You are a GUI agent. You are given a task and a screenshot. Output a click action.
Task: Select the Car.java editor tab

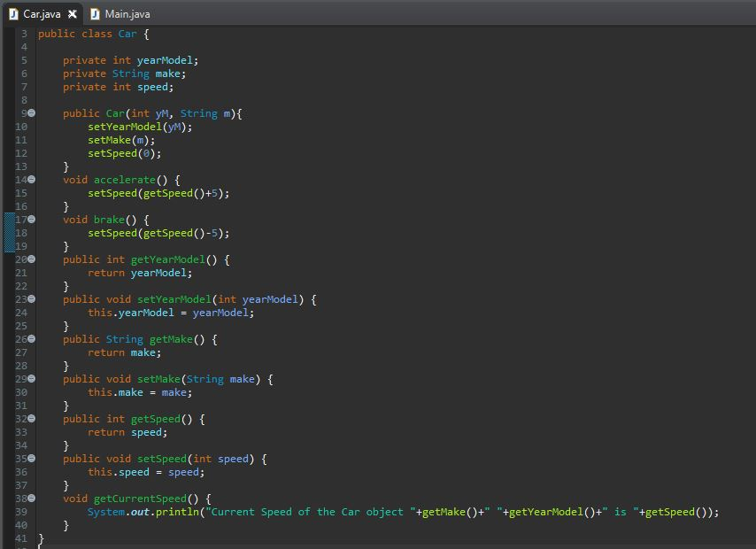coord(42,14)
